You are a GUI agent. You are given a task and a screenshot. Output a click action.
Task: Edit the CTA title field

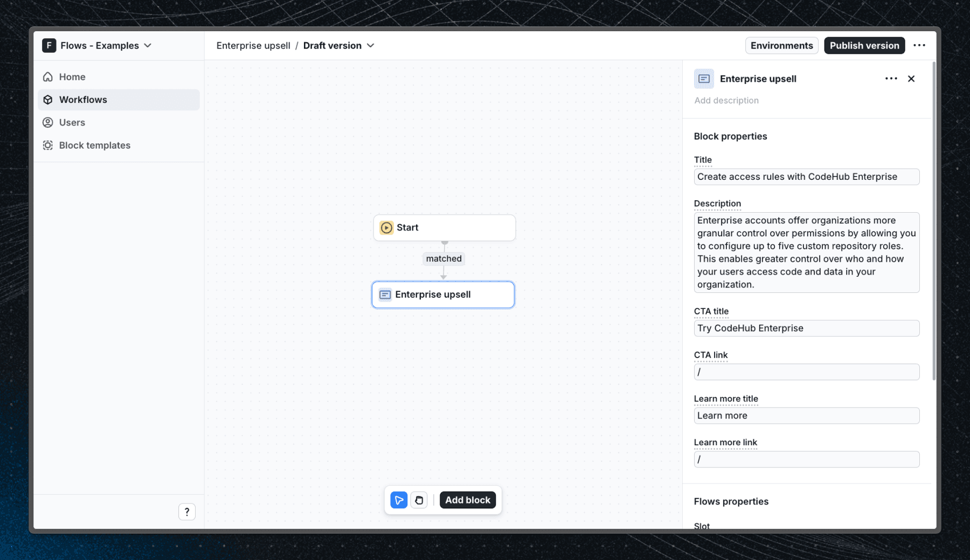[x=806, y=328]
